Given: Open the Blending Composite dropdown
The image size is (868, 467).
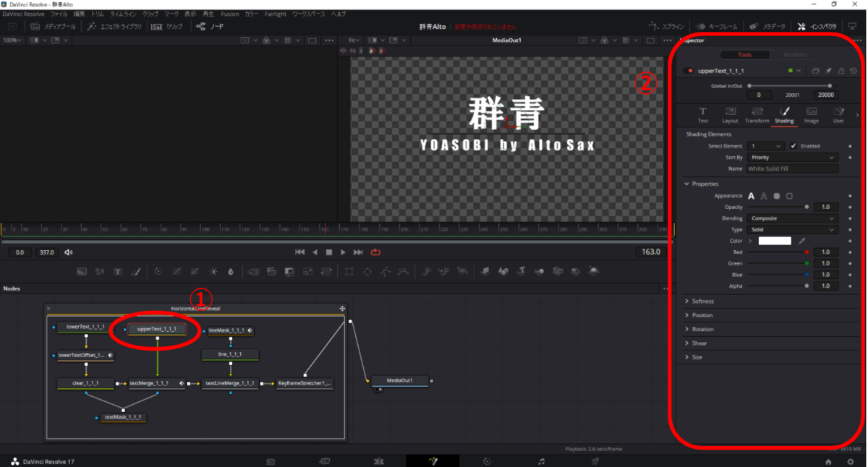Looking at the screenshot, I should point(792,218).
